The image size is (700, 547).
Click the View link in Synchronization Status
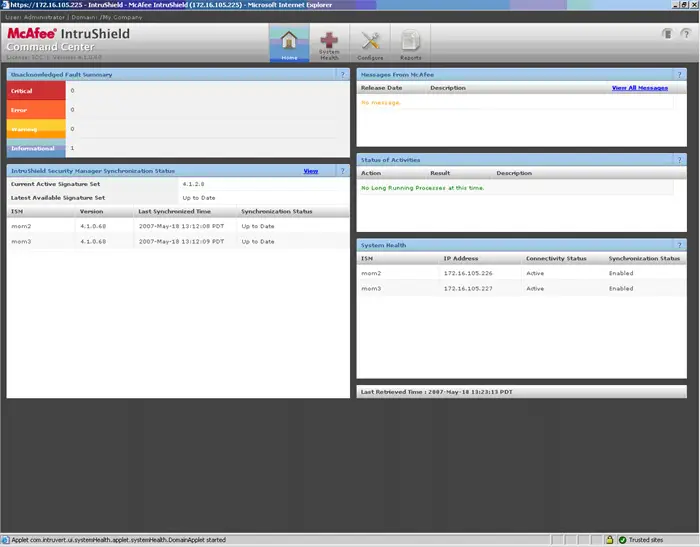point(311,171)
